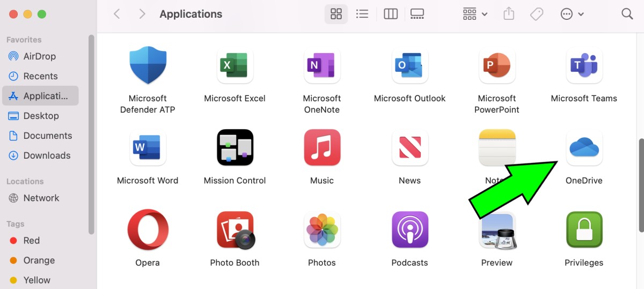Open Recents in the sidebar
The width and height of the screenshot is (644, 289).
tap(41, 76)
